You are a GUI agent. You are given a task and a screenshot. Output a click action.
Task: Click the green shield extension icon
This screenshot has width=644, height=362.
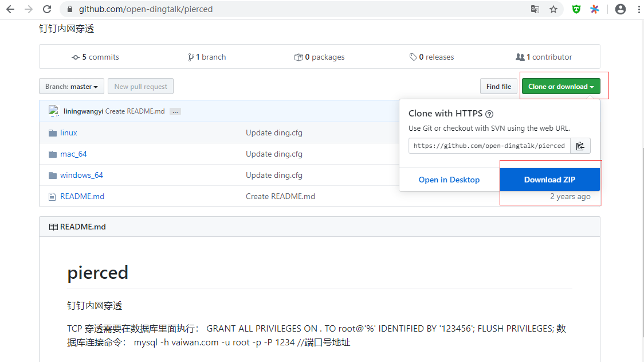(x=576, y=9)
